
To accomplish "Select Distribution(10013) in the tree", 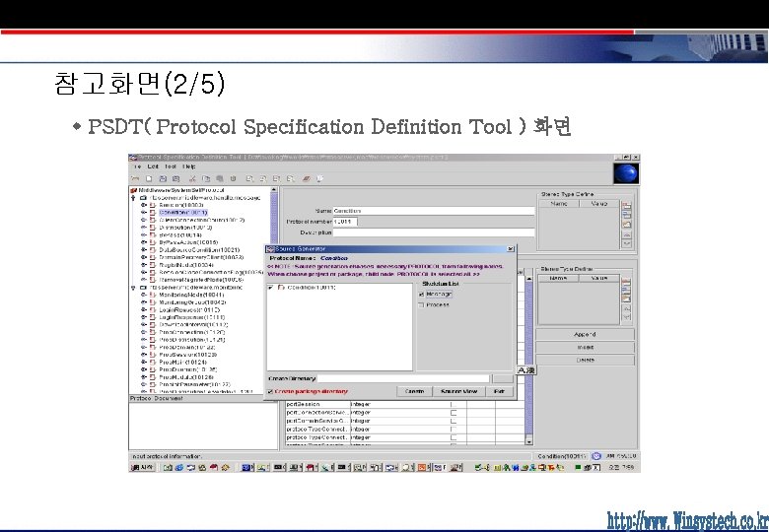I will 185,228.
